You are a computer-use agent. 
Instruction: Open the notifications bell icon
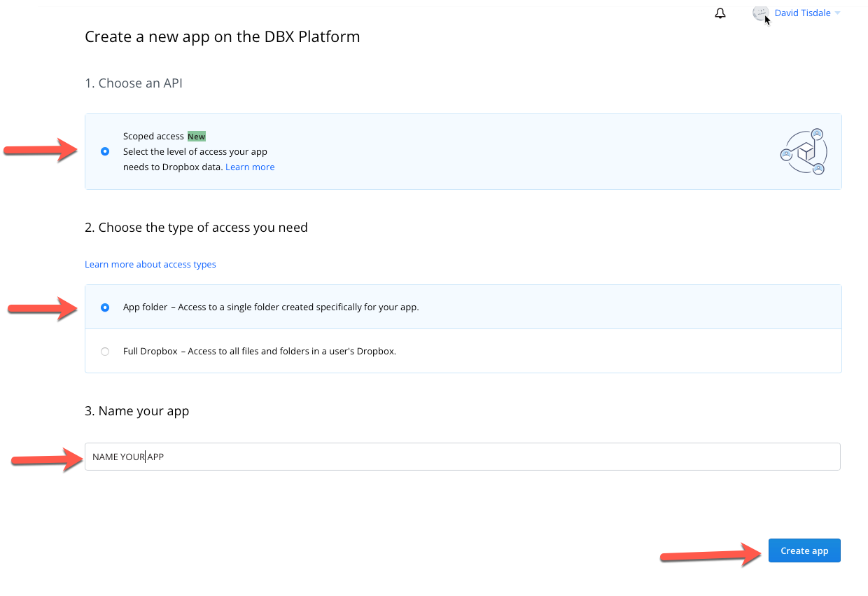point(720,13)
